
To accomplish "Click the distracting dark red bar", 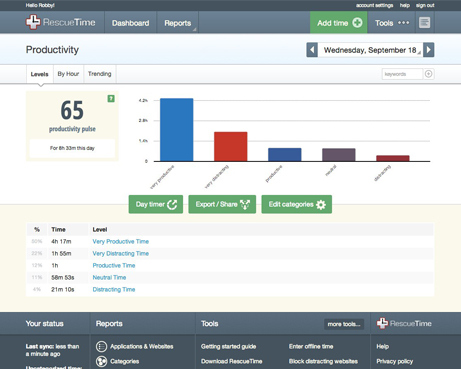I will click(x=393, y=158).
